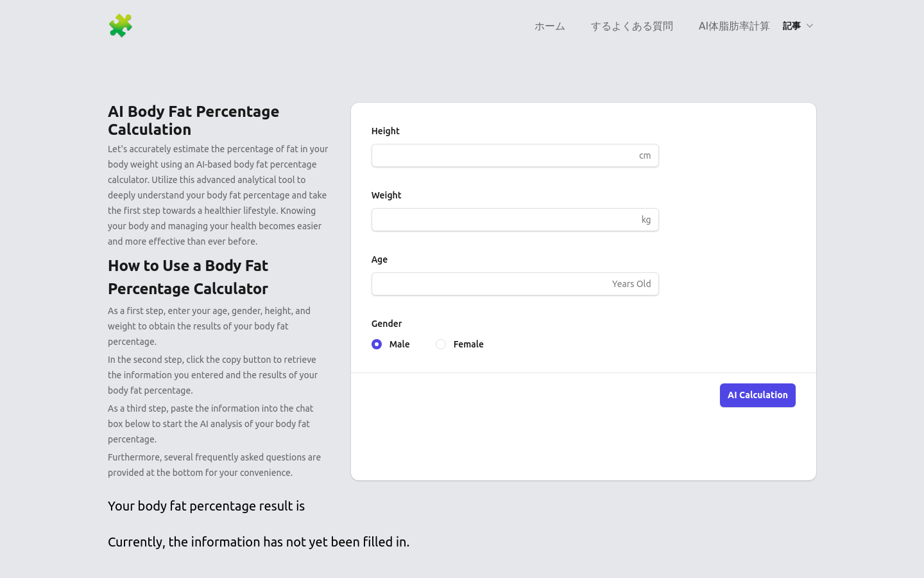This screenshot has height=578, width=924.
Task: Click the body fat percentage result text
Action: (x=206, y=506)
